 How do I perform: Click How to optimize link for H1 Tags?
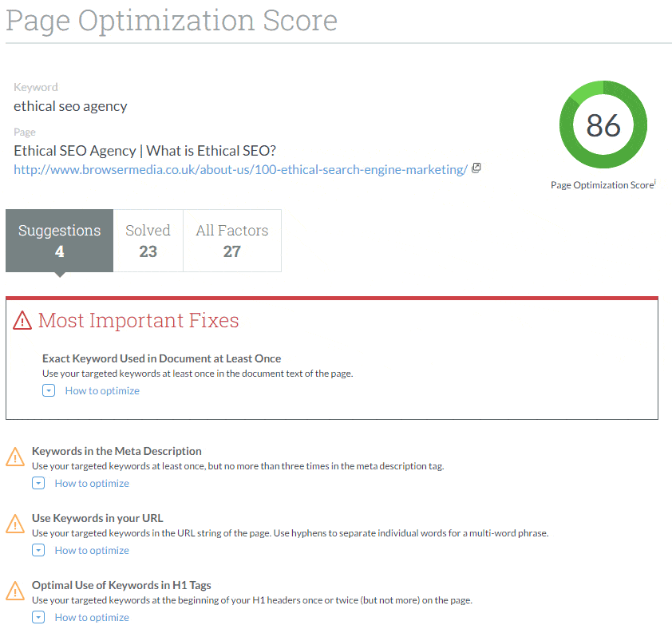pyautogui.click(x=92, y=618)
